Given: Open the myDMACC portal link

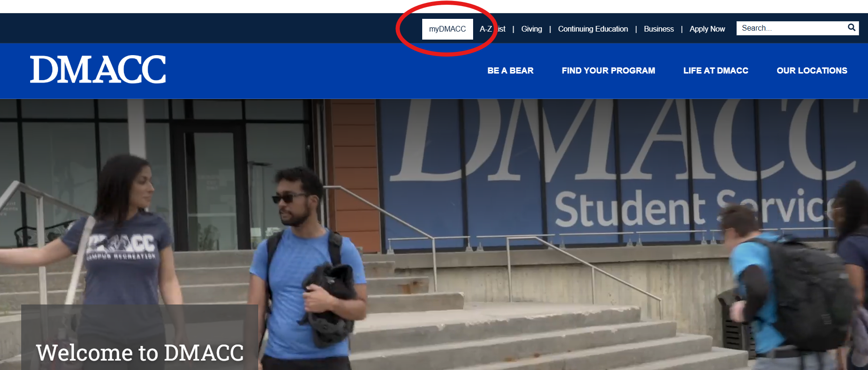Looking at the screenshot, I should (x=447, y=29).
